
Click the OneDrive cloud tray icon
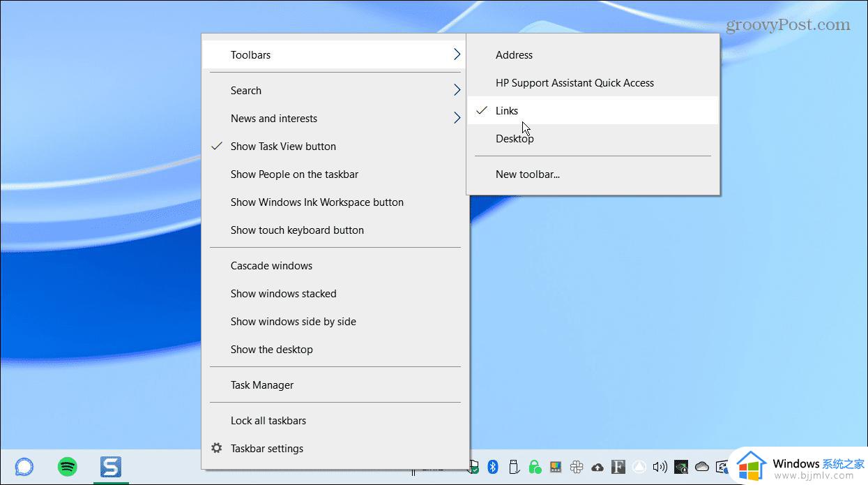click(702, 467)
